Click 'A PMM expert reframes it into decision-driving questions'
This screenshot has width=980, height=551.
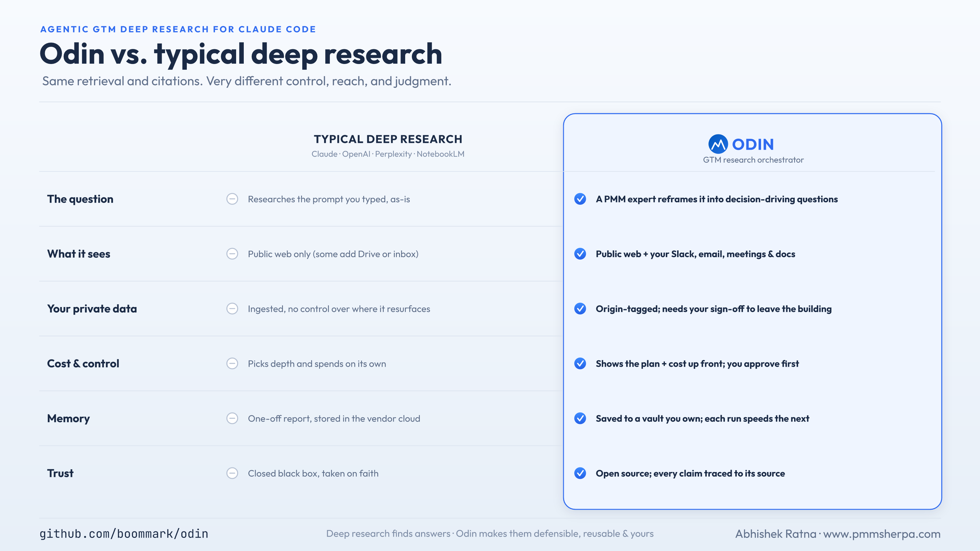pyautogui.click(x=717, y=199)
